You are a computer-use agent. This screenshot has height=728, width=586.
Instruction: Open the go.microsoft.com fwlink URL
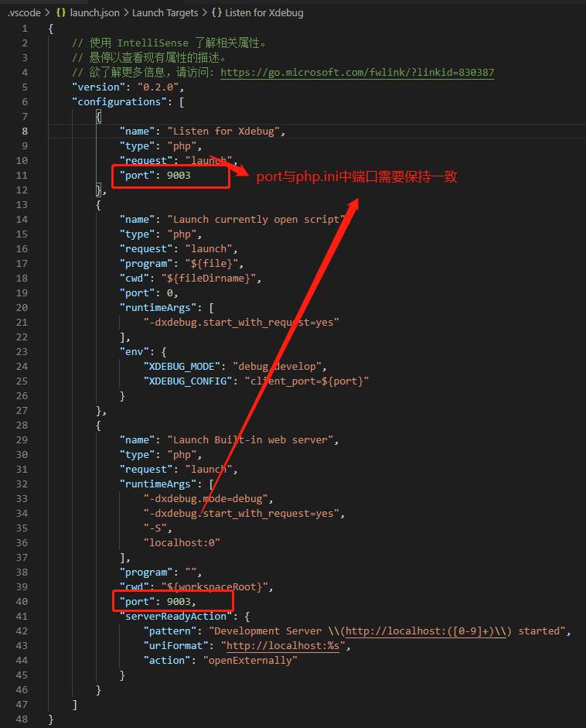(x=357, y=72)
